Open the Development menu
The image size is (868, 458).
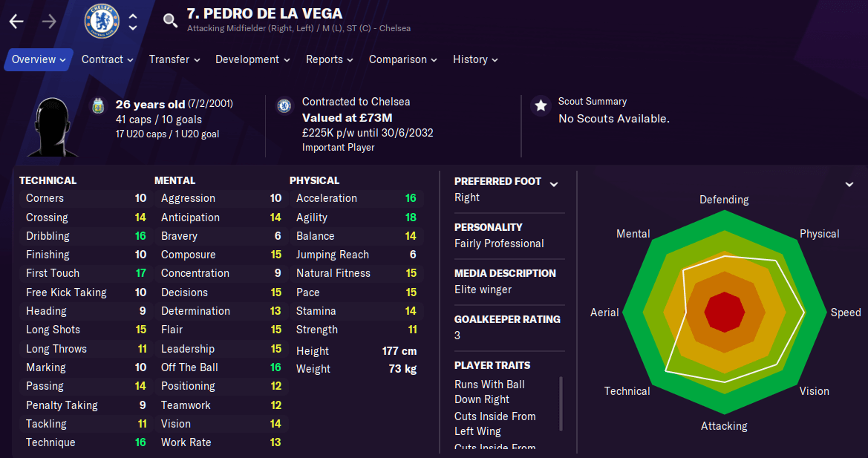(x=253, y=59)
